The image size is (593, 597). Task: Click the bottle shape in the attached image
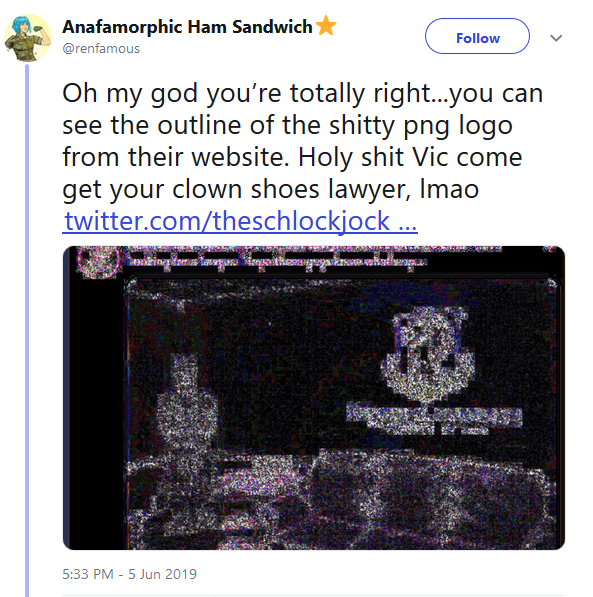(x=187, y=413)
